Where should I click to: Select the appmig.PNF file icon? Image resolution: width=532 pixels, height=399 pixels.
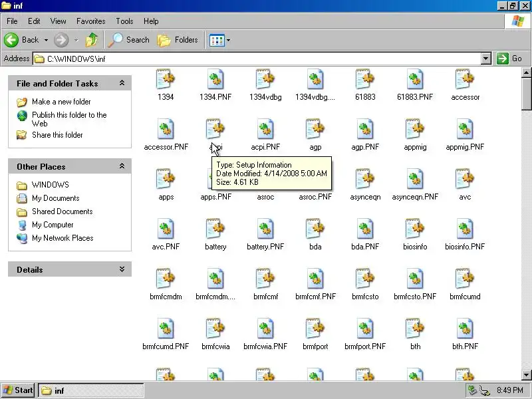[x=465, y=129]
